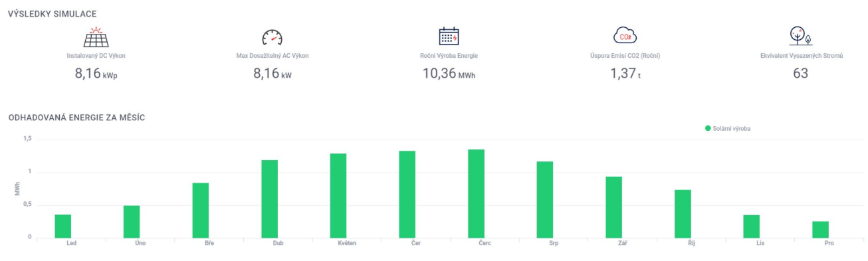Click the 0,5 y-axis tick label

(x=27, y=205)
